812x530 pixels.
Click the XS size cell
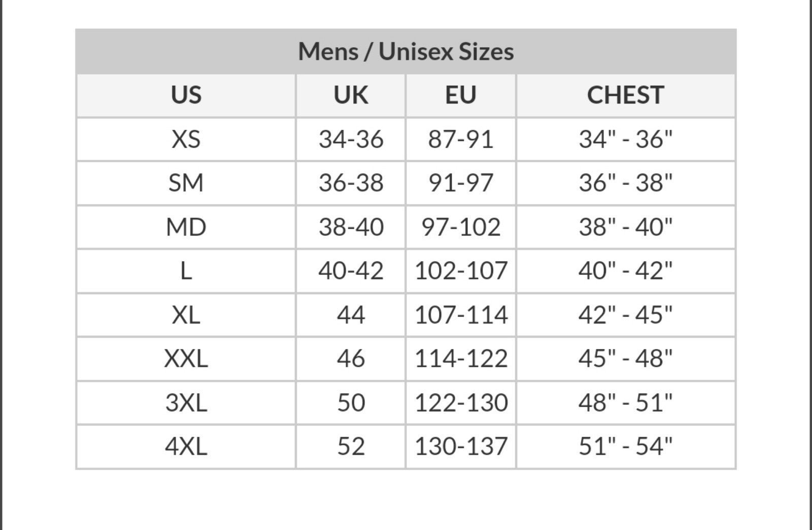tap(186, 139)
